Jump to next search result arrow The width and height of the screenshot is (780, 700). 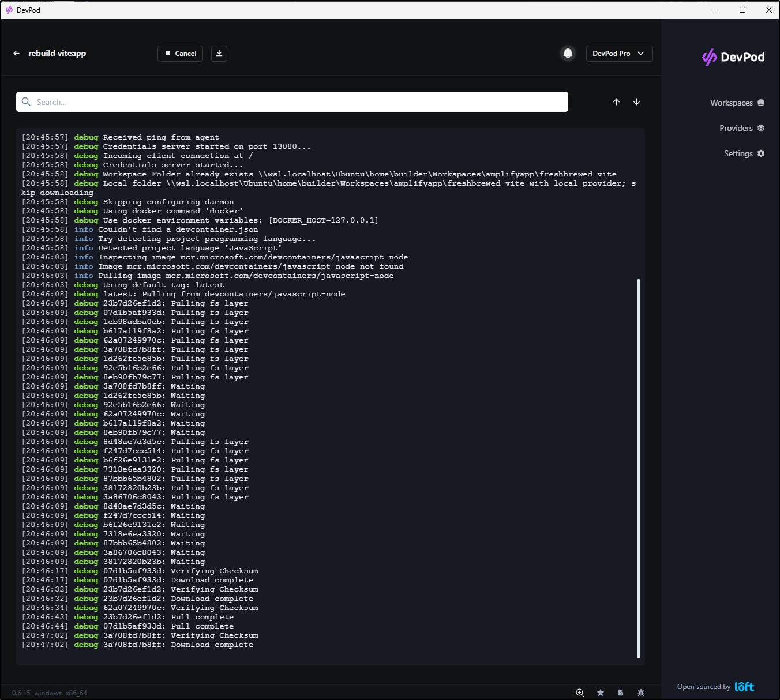coord(637,102)
